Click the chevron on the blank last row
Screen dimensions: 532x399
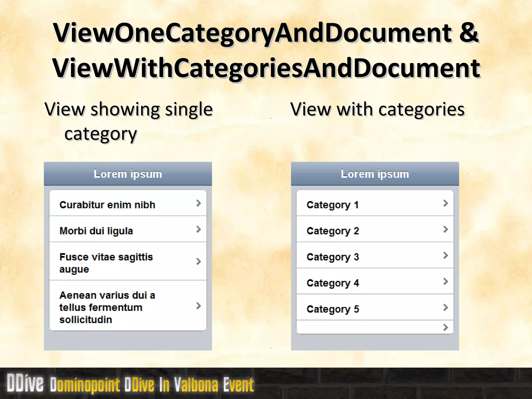(445, 327)
